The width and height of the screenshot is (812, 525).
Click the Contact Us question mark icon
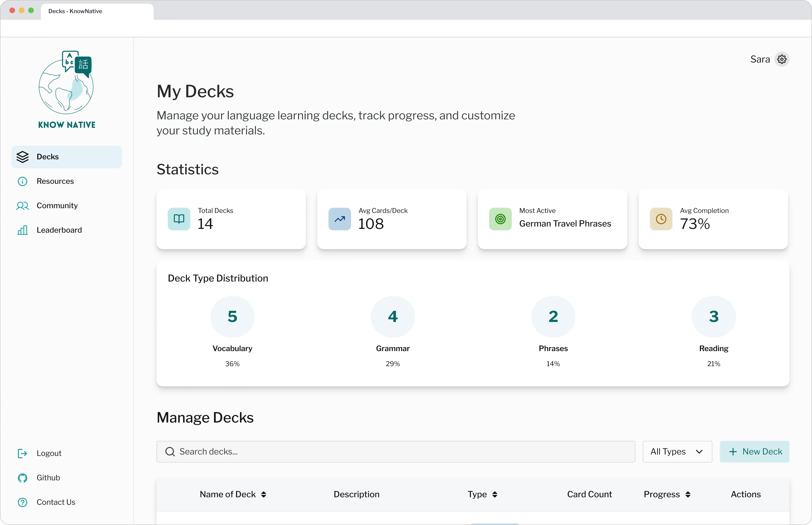point(23,502)
